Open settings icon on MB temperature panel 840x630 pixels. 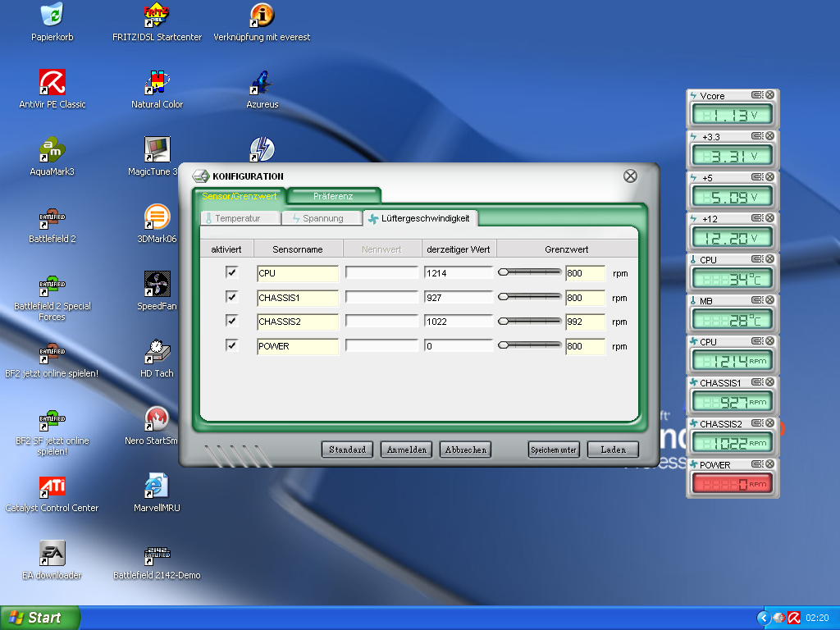(x=757, y=300)
